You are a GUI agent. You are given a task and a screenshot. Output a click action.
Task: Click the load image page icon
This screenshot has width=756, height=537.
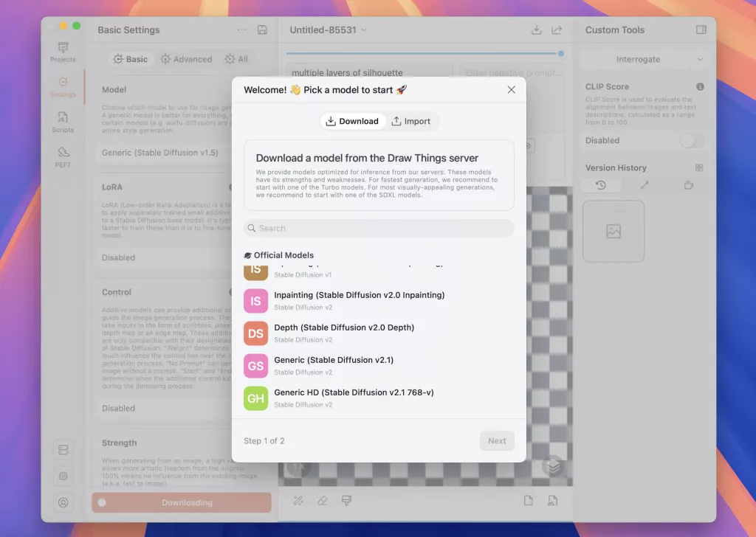[x=552, y=501]
